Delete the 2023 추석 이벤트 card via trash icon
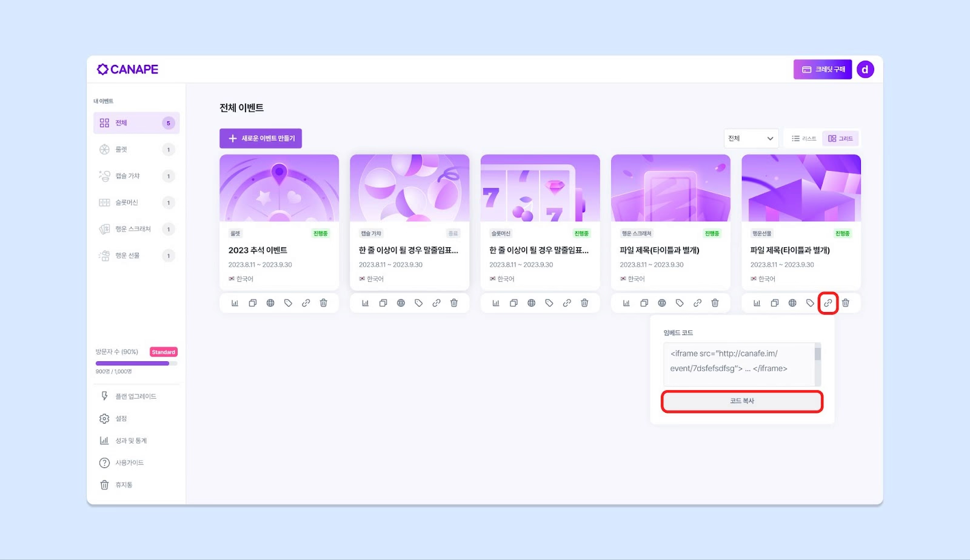Screen dimensions: 970x560 pyautogui.click(x=324, y=303)
